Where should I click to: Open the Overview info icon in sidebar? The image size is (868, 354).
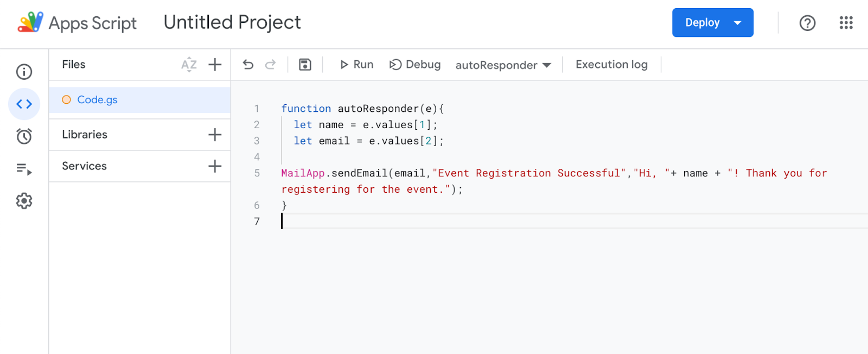click(x=24, y=72)
